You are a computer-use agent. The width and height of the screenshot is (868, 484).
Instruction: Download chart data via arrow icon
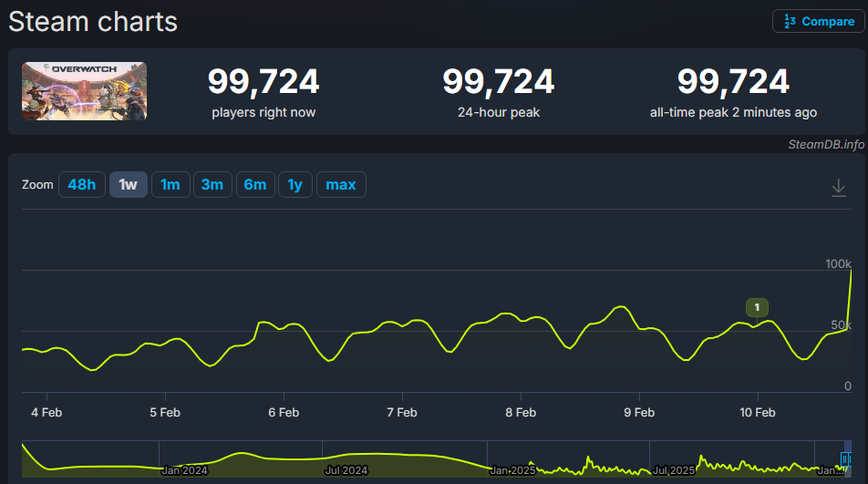click(839, 188)
